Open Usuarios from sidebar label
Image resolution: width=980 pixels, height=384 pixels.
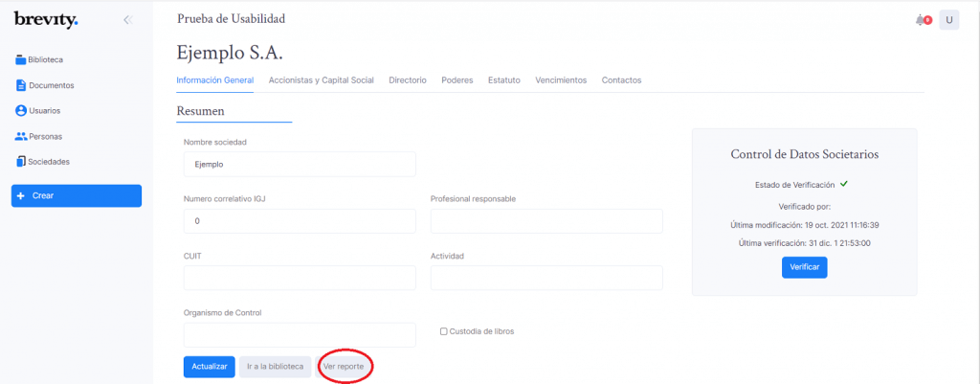pyautogui.click(x=44, y=111)
